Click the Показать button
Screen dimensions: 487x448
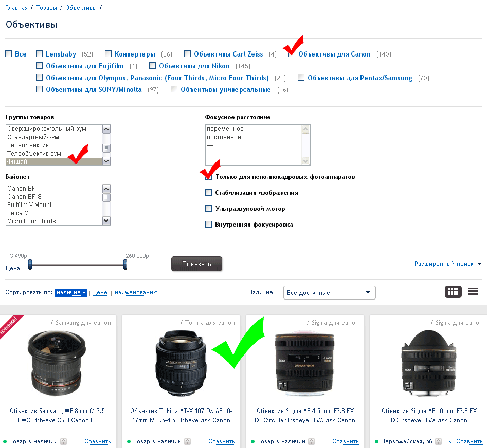coord(196,264)
